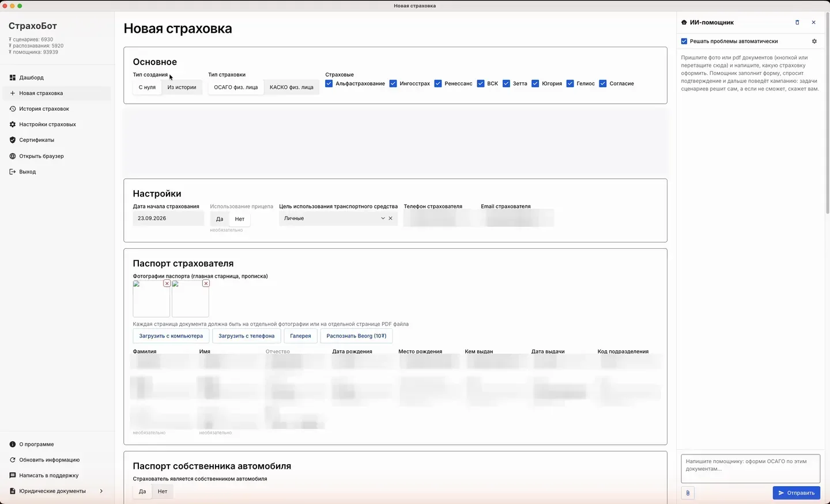Uncheck the Ингосстрах checkbox
This screenshot has width=830, height=504.
(393, 84)
